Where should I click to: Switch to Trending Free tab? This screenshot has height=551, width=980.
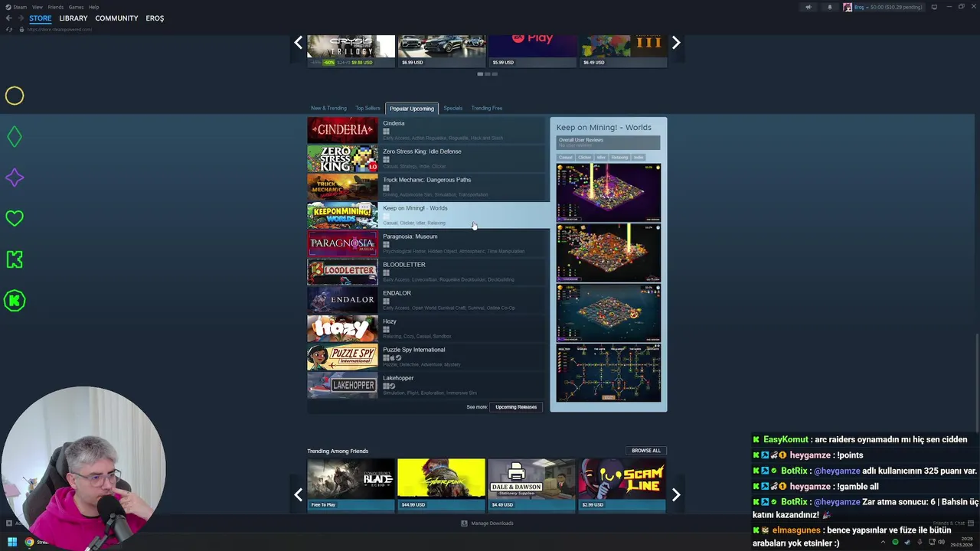tap(487, 108)
